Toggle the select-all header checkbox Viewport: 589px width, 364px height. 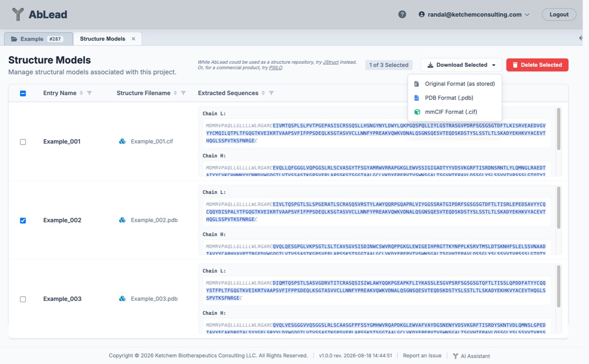coord(23,93)
